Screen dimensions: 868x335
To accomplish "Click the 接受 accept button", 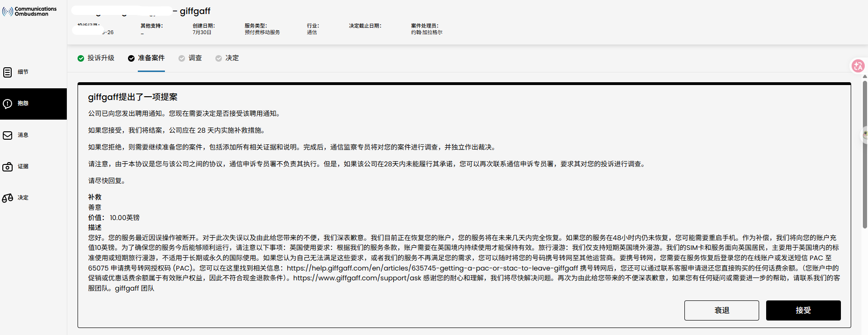I will pos(804,310).
